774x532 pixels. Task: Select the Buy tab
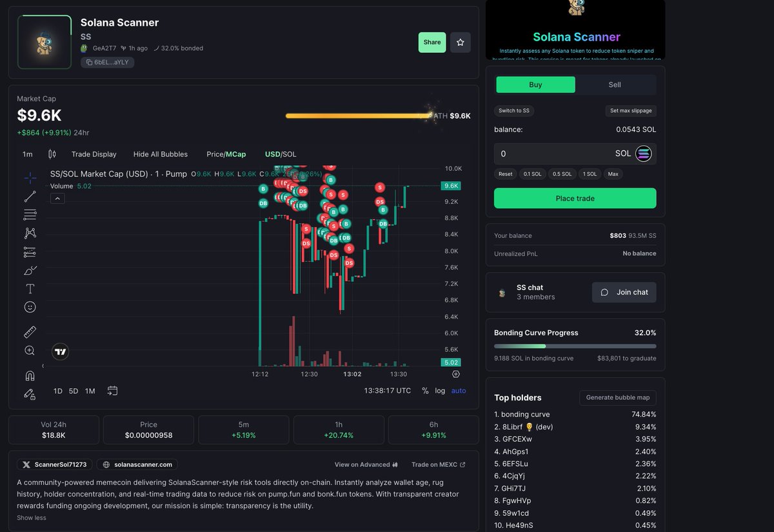pyautogui.click(x=535, y=84)
